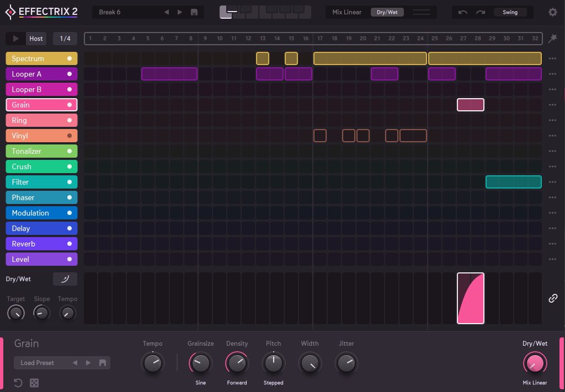Open the Filter track options menu (three dots)
Screen dimensions: 565x392
click(x=552, y=182)
